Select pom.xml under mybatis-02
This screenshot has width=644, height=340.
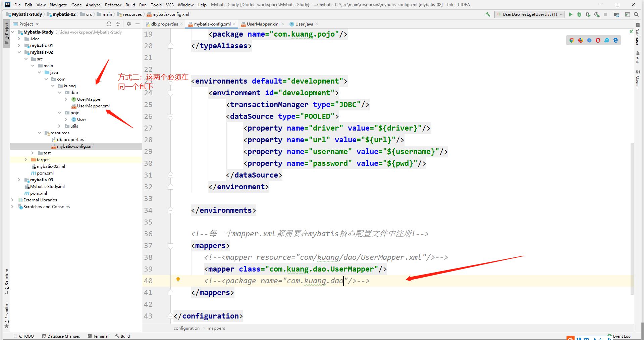[45, 173]
